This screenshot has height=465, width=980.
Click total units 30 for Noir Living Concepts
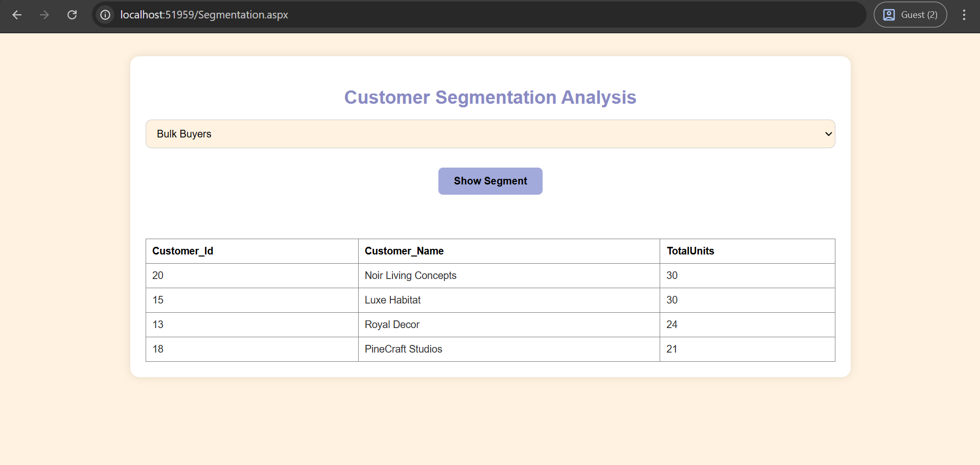(748, 275)
